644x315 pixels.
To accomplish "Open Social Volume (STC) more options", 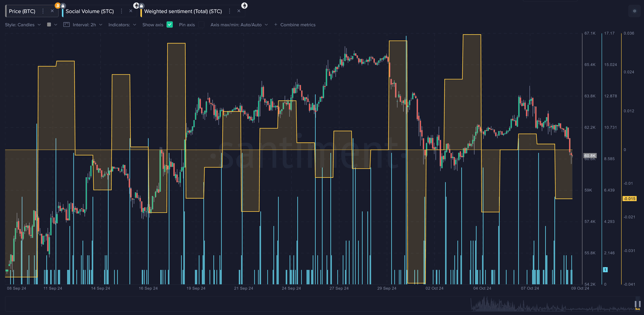I will point(122,11).
